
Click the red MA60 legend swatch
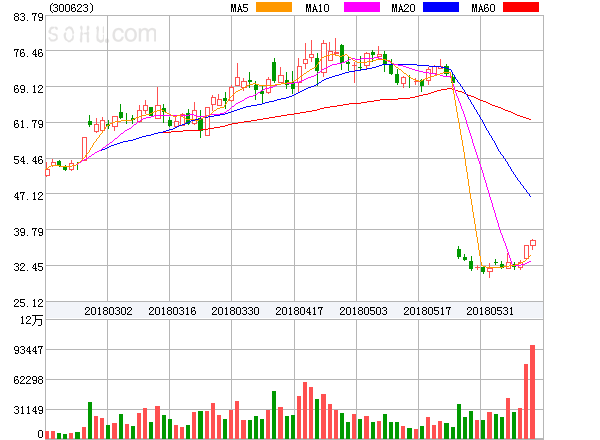[x=521, y=7]
